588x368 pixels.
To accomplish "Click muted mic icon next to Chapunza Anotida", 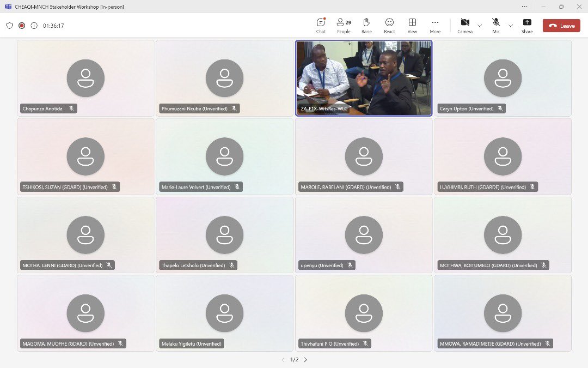I will pyautogui.click(x=71, y=108).
